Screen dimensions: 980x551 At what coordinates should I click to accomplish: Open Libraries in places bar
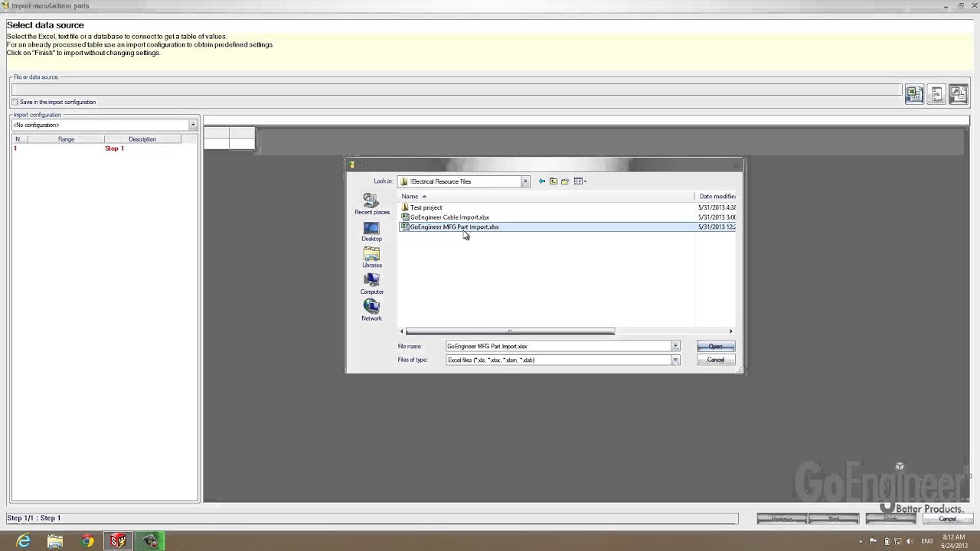pyautogui.click(x=371, y=258)
